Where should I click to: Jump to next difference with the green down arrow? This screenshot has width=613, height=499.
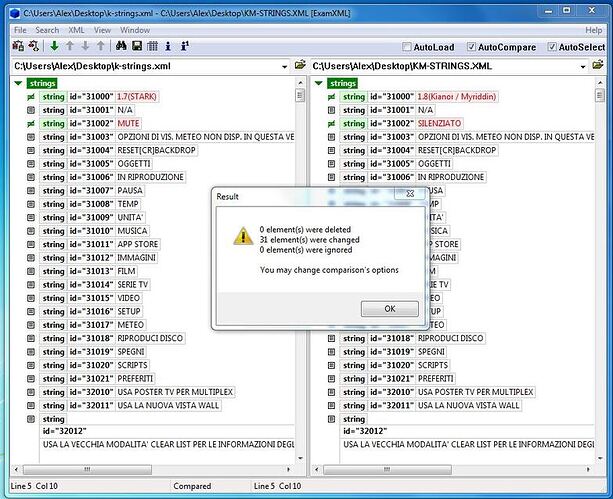pos(54,46)
